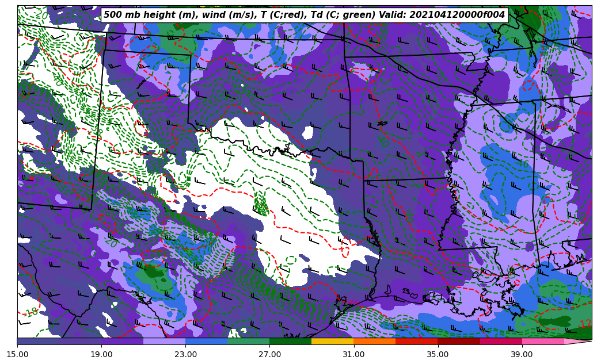Select the dark green colorbar segment

click(290, 342)
